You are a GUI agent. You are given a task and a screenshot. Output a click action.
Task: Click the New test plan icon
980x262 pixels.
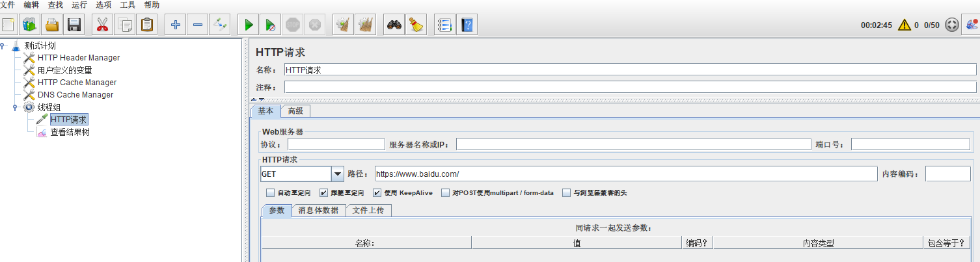coord(8,25)
